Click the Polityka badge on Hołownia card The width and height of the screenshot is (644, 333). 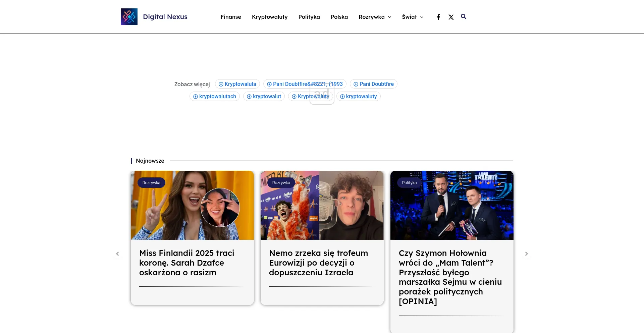(409, 183)
